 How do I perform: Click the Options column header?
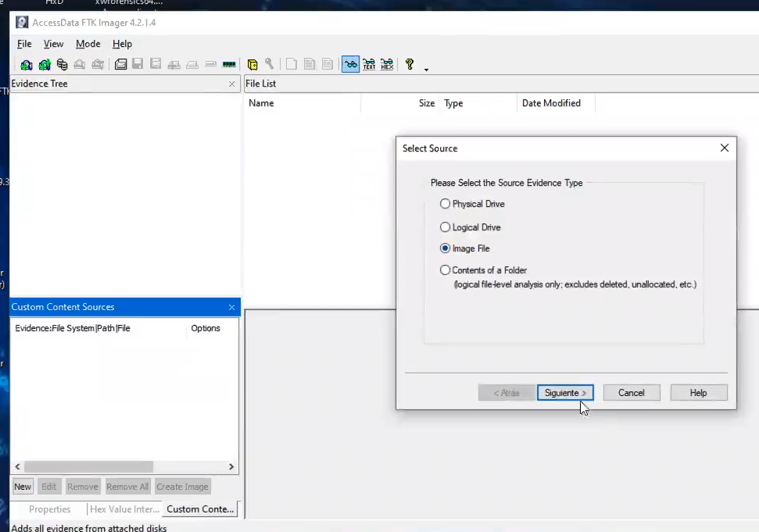tap(212, 328)
